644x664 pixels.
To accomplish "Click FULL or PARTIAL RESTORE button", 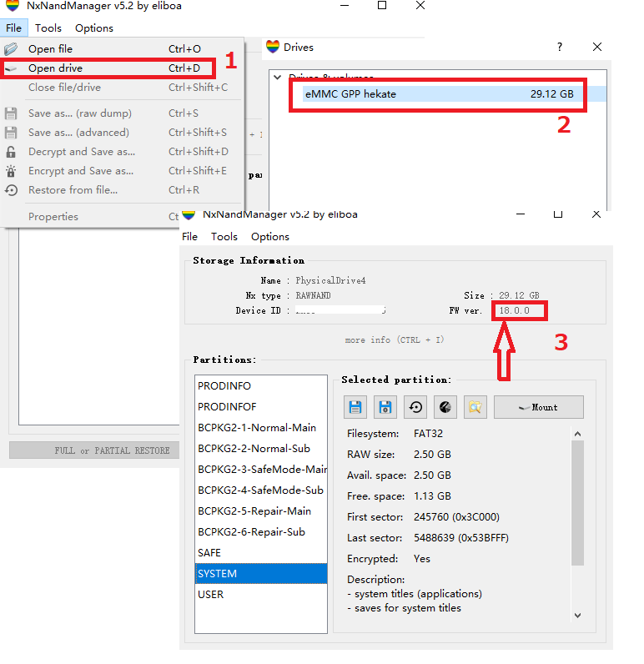I will [94, 450].
